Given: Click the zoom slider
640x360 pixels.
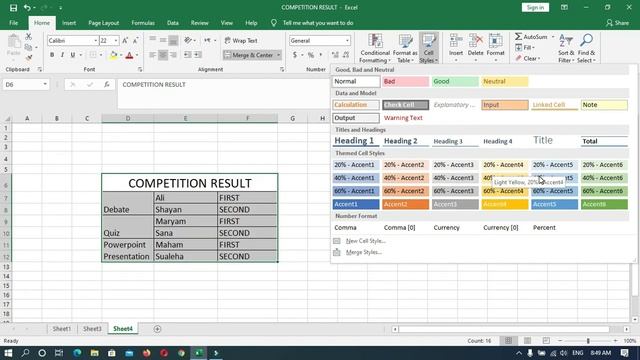Looking at the screenshot, I should click(x=588, y=340).
